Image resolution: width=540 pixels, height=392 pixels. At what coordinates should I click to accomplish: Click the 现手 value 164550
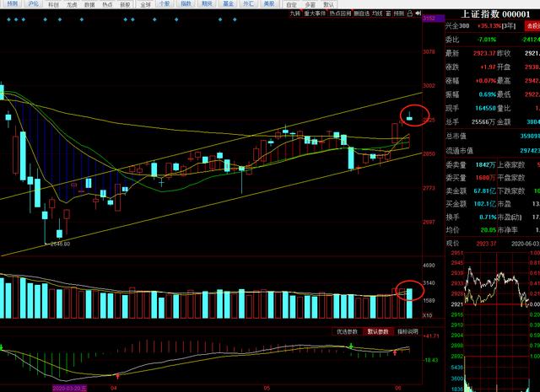click(485, 108)
